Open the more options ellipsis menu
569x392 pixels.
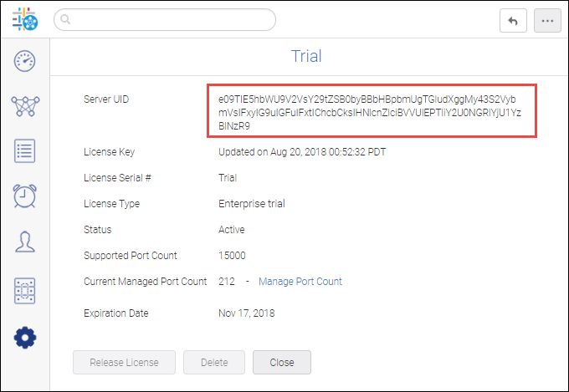tap(547, 21)
